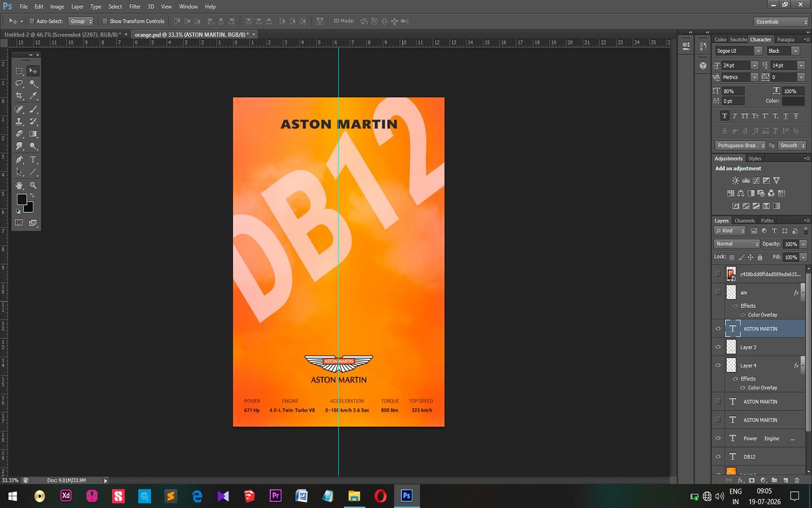Open the Smooth anti-aliasing dropdown
The image size is (812, 508).
(x=792, y=145)
